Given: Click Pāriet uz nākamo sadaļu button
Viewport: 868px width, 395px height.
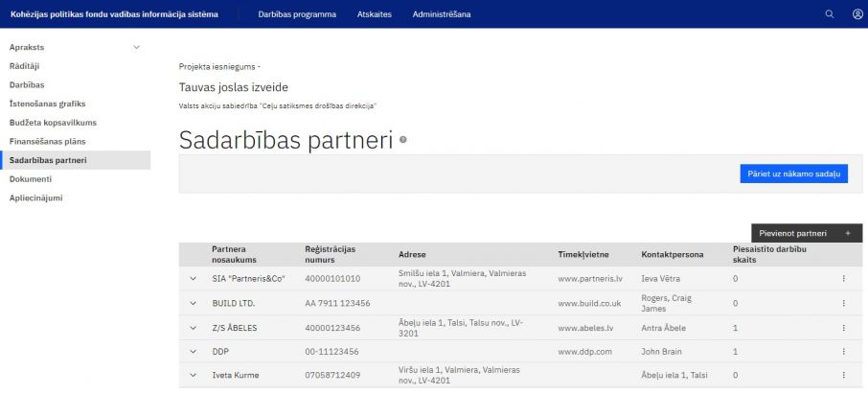Looking at the screenshot, I should pos(793,174).
